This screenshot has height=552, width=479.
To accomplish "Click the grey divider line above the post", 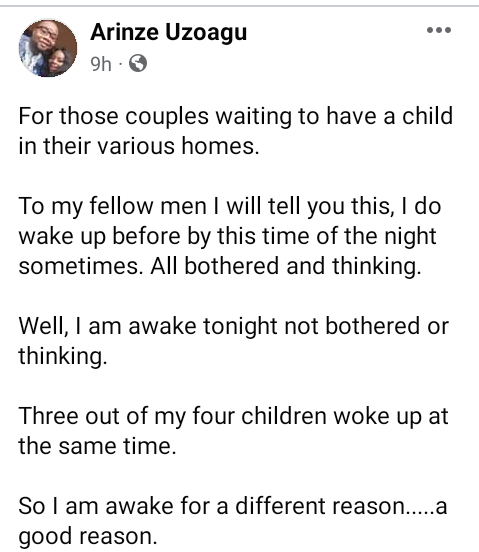I will pyautogui.click(x=239, y=6).
